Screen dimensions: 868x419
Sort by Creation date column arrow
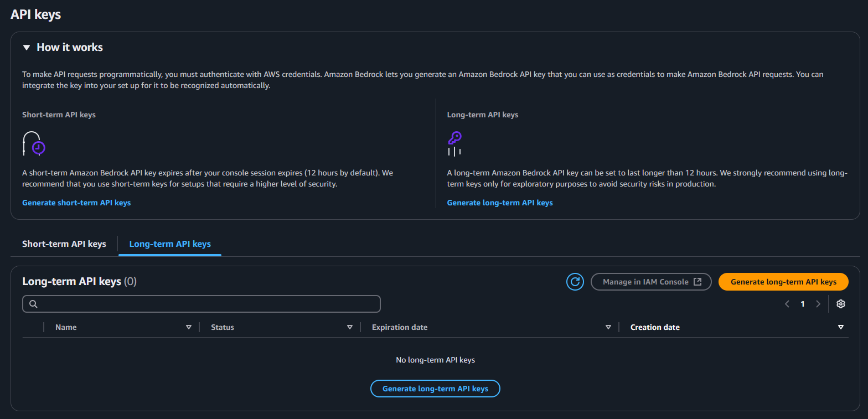(841, 327)
